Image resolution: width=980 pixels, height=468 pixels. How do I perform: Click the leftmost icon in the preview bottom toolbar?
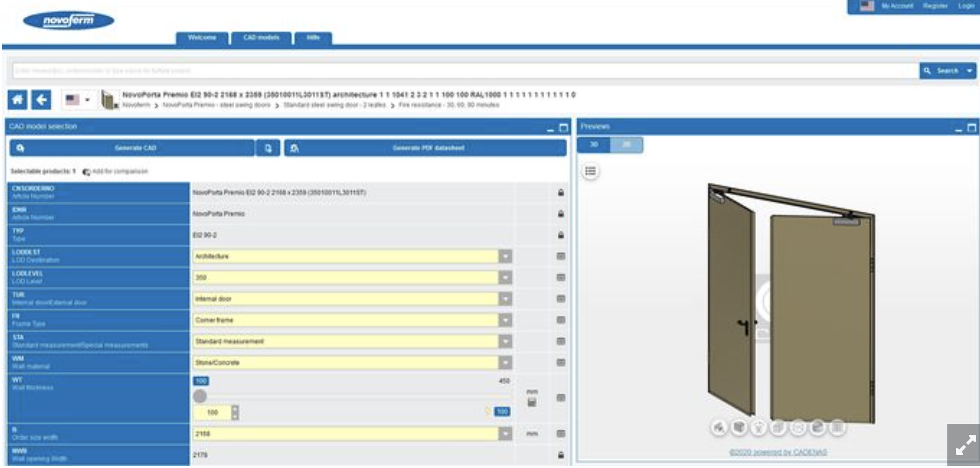tap(719, 427)
